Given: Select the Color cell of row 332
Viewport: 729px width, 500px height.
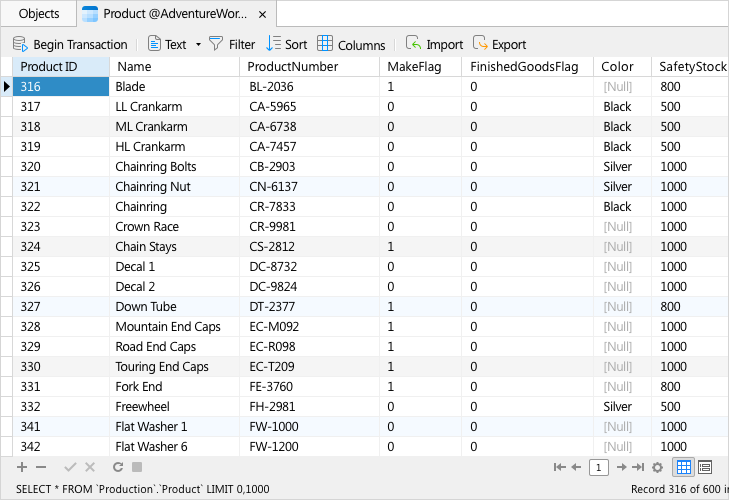Looking at the screenshot, I should (x=622, y=407).
